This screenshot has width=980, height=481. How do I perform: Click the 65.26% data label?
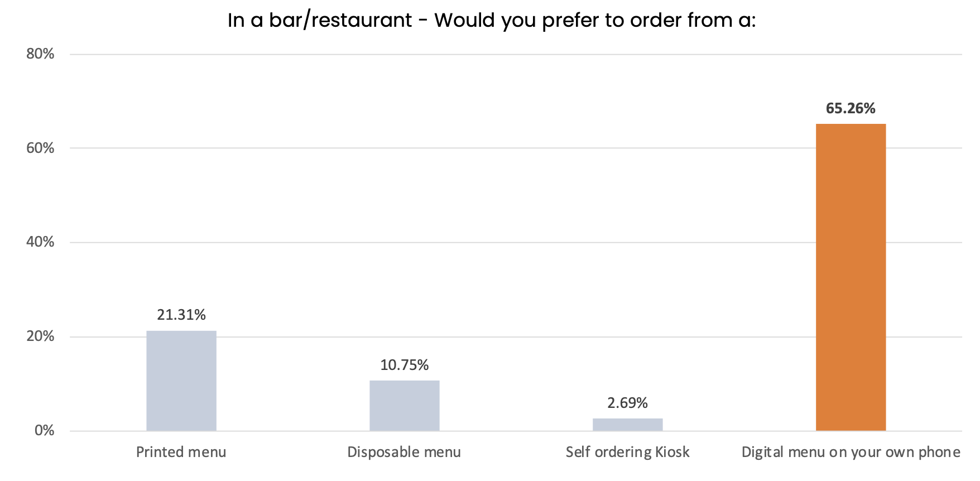click(x=851, y=108)
